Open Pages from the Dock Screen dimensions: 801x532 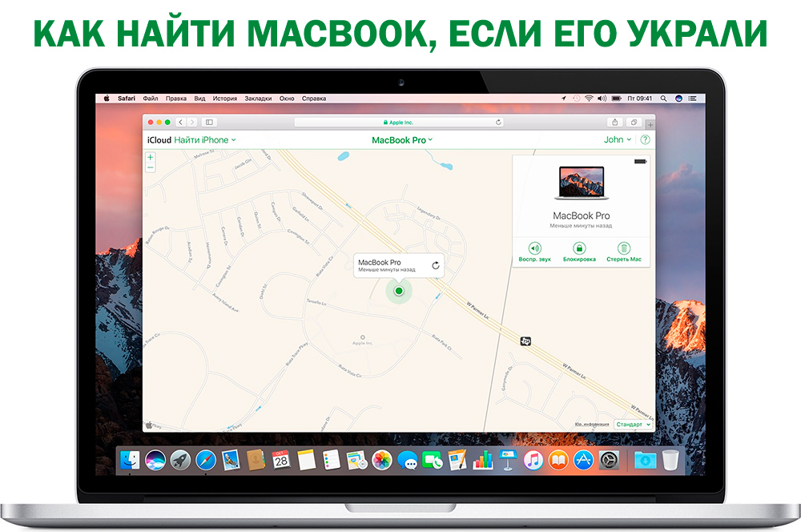coord(457,460)
